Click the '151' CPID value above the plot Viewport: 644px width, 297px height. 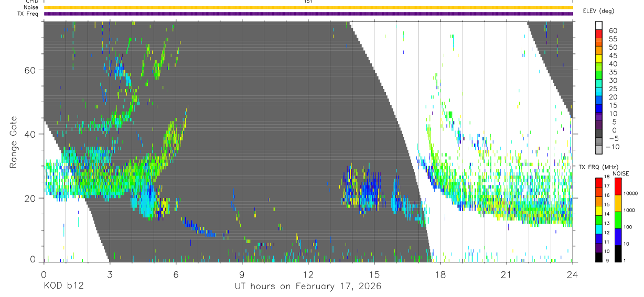click(308, 2)
